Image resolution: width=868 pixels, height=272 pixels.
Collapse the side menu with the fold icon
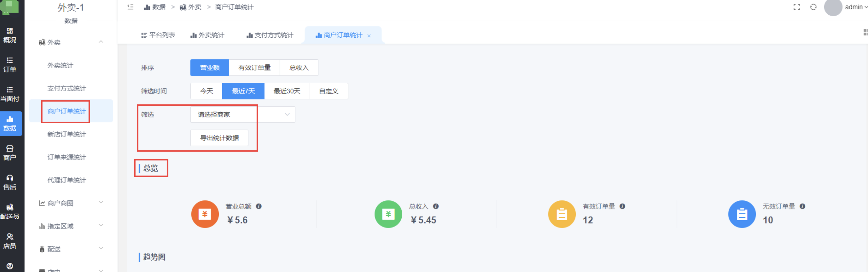pyautogui.click(x=130, y=7)
